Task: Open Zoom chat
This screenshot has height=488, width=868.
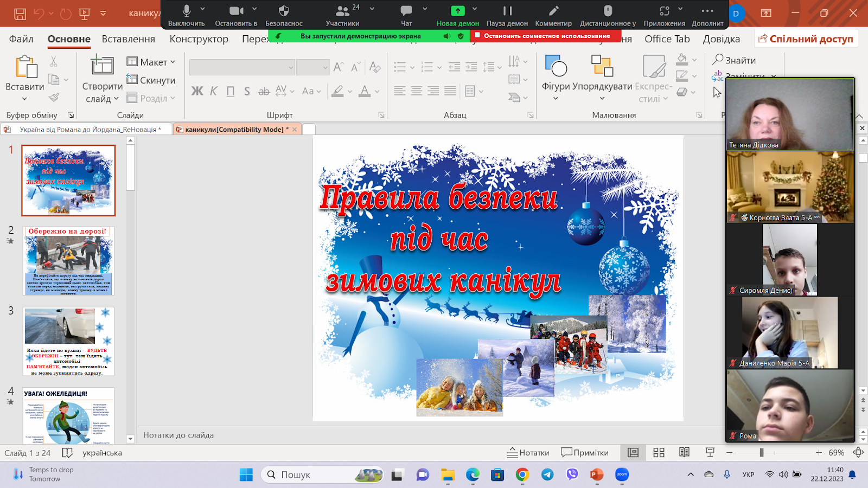Action: 406,15
